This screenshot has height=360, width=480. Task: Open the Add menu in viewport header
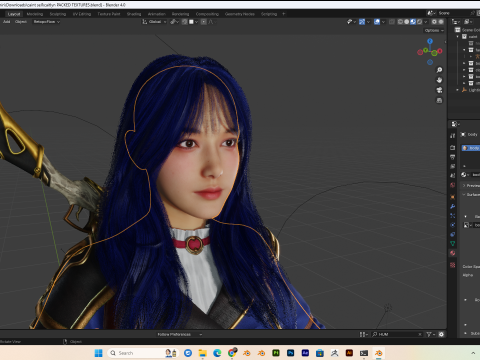7,22
